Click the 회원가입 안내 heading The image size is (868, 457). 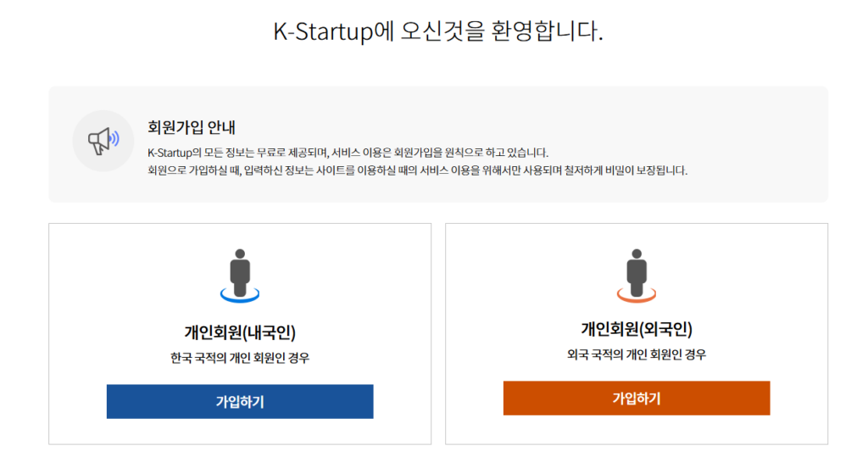click(x=191, y=128)
